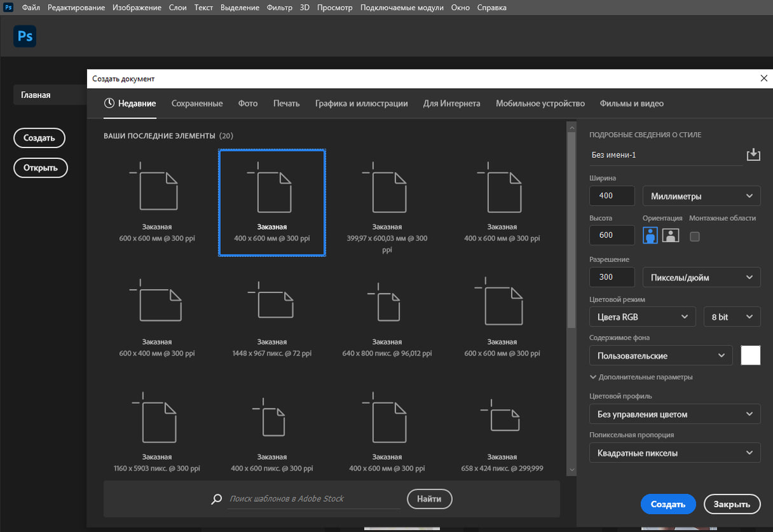This screenshot has width=773, height=532.
Task: Select portrait orientation icon
Action: point(650,235)
